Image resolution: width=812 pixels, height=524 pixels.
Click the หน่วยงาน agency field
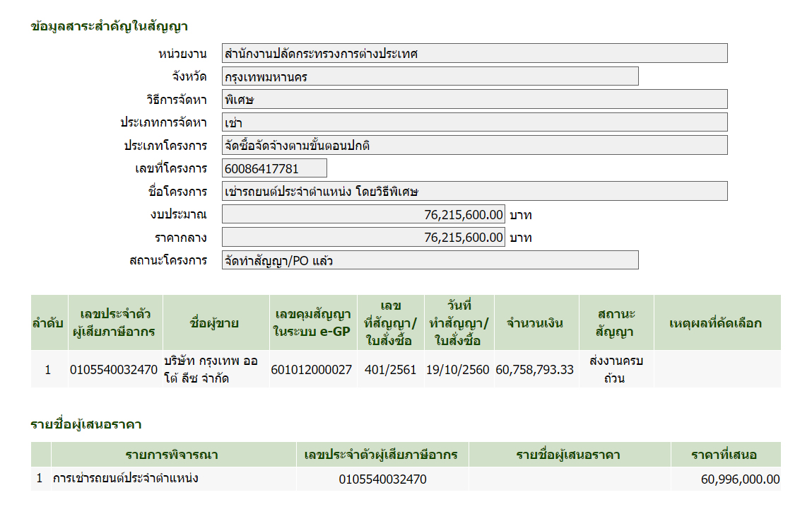click(474, 53)
